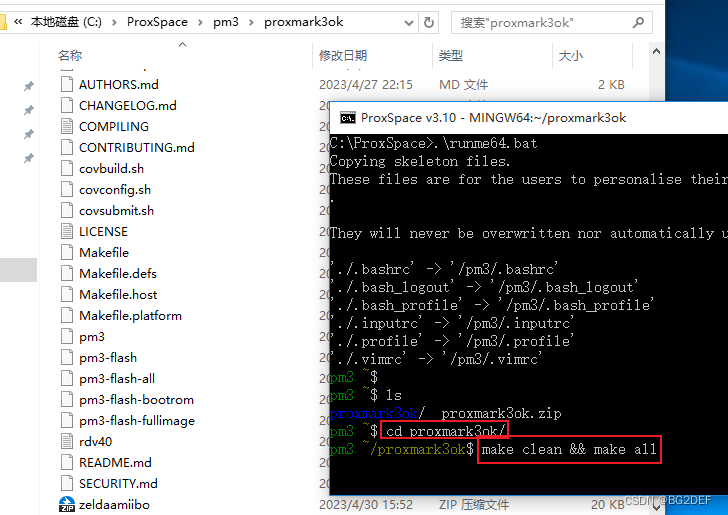This screenshot has width=728, height=515.
Task: Sort files by 类型 column header
Action: point(451,56)
